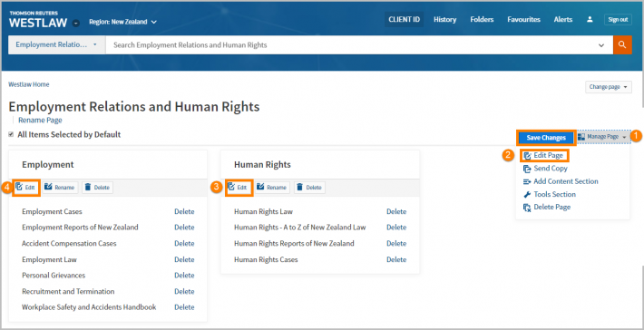The width and height of the screenshot is (644, 330).
Task: Open Favourites in the header
Action: tap(523, 19)
